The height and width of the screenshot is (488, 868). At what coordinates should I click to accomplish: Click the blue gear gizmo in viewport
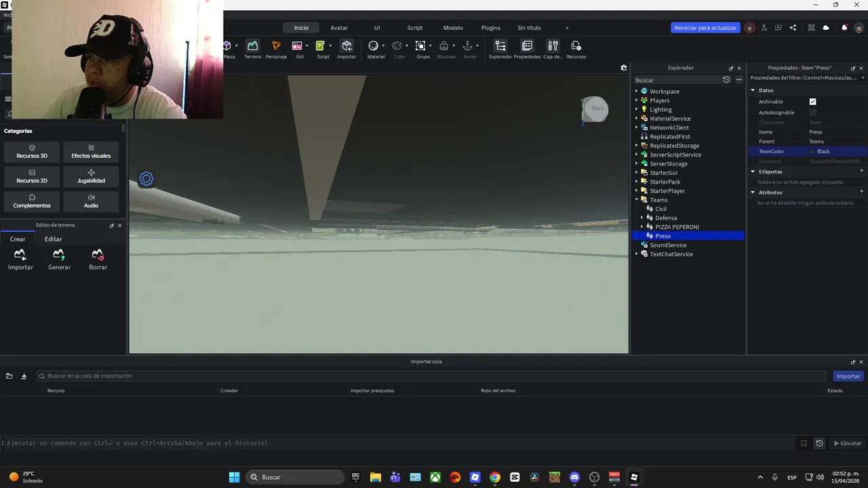(146, 179)
